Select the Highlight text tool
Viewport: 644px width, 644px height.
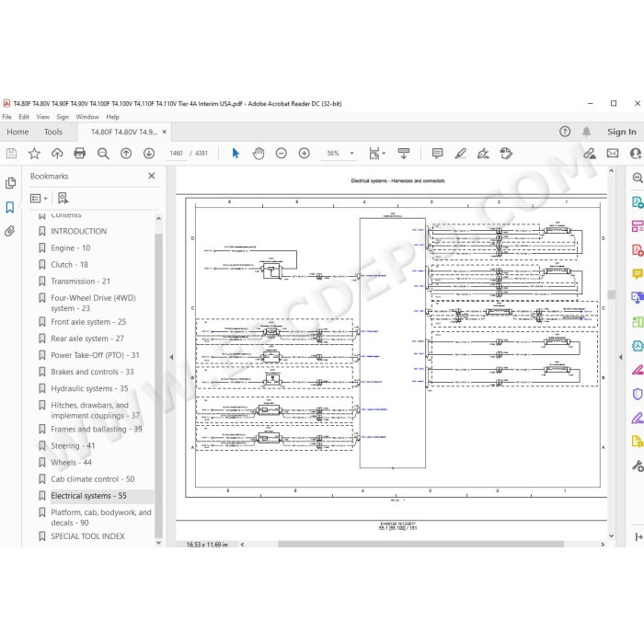pos(460,154)
